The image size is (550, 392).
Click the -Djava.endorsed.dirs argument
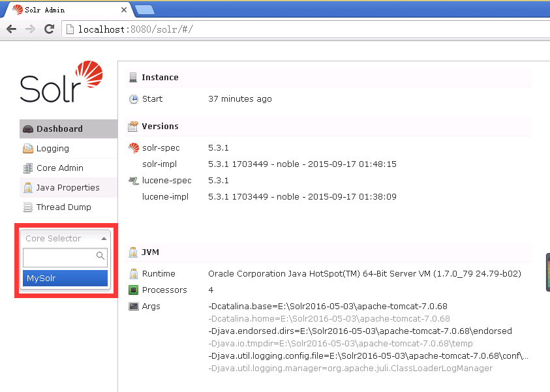pos(360,331)
